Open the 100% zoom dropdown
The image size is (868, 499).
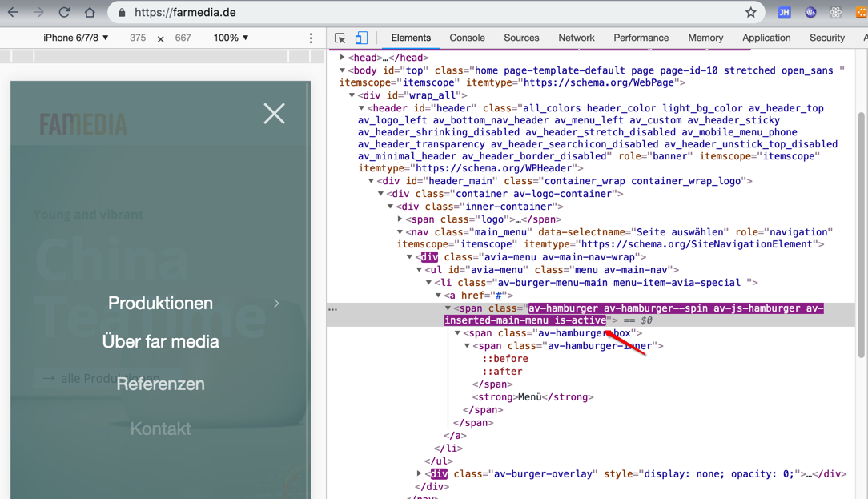pyautogui.click(x=231, y=38)
